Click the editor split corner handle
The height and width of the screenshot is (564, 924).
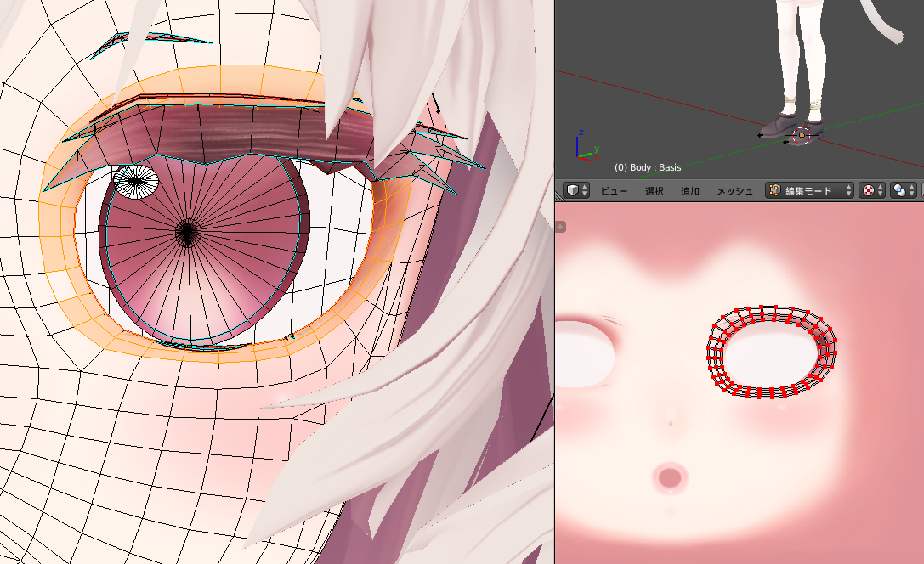pyautogui.click(x=560, y=196)
